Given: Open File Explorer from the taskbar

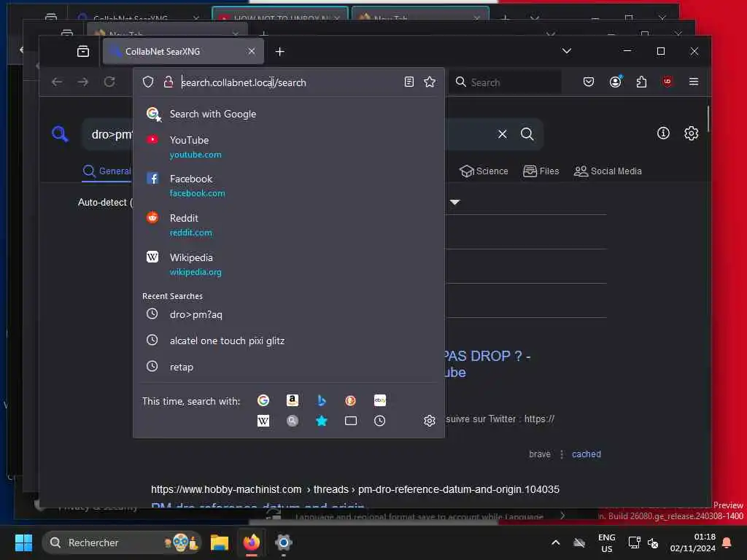Looking at the screenshot, I should 220,542.
